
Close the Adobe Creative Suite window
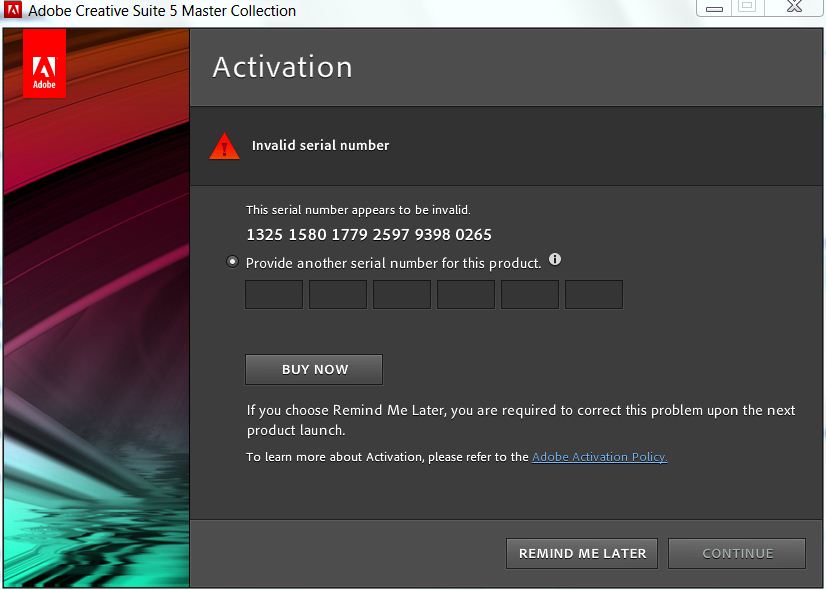[x=793, y=8]
